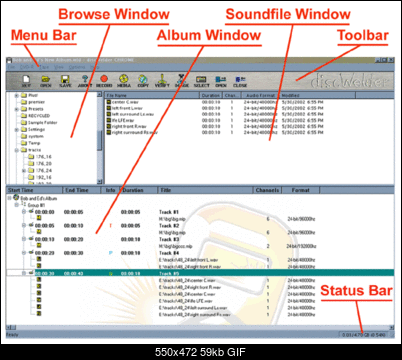
Task: Open the Tape menu
Action: pos(44,67)
